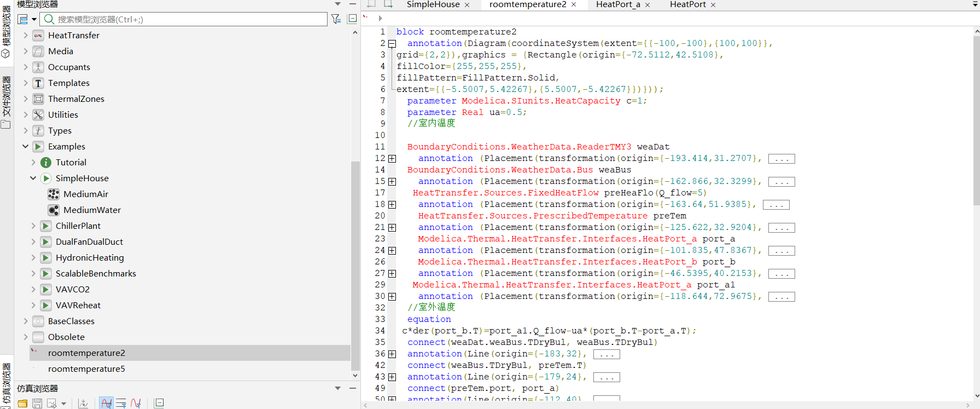The image size is (980, 409).
Task: Click the Media package icon
Action: pyautogui.click(x=38, y=51)
